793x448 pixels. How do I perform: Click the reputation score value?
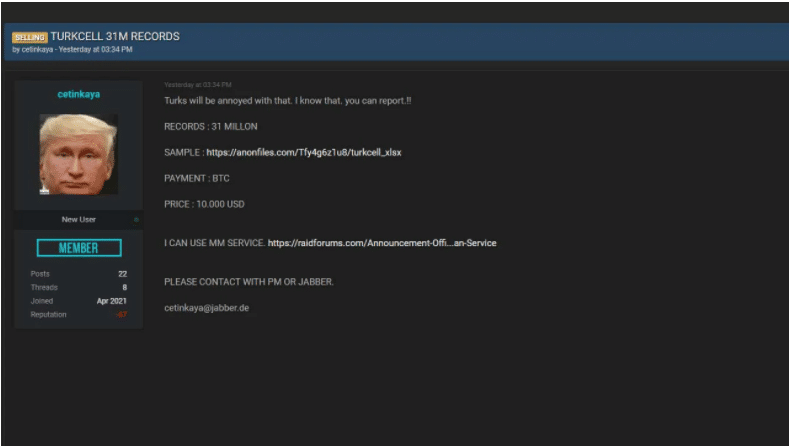click(122, 315)
